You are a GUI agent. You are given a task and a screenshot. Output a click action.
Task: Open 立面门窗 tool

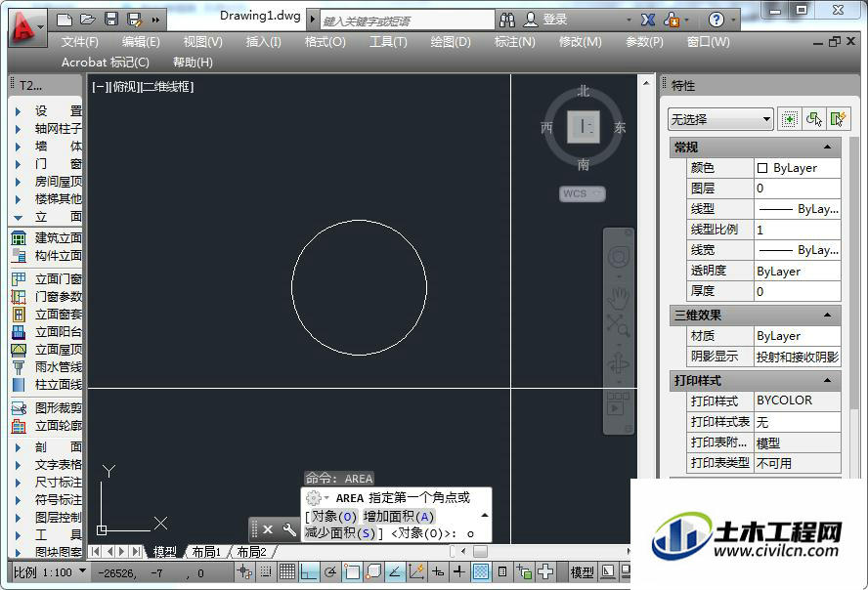coord(47,278)
